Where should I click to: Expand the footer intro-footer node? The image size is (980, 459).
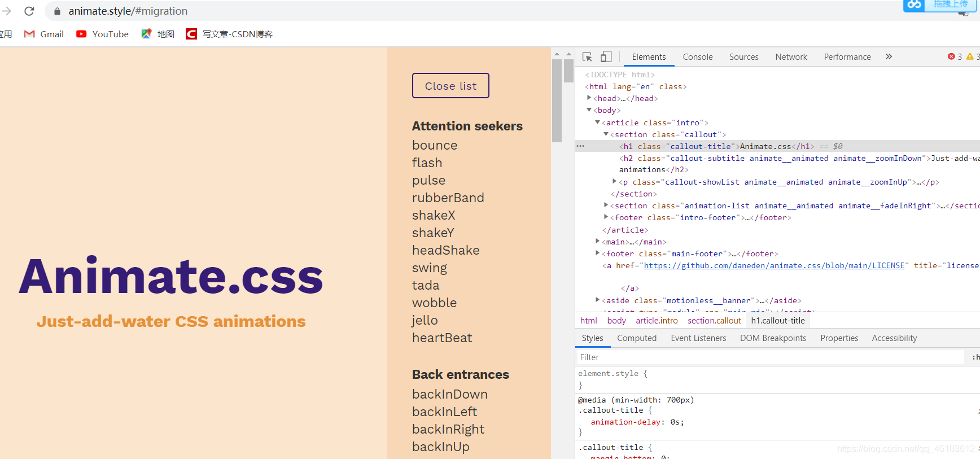606,217
